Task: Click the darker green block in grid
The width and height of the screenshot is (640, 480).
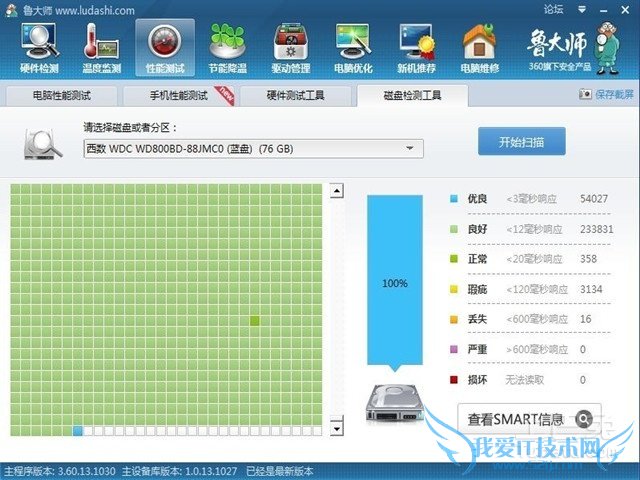Action: [255, 321]
